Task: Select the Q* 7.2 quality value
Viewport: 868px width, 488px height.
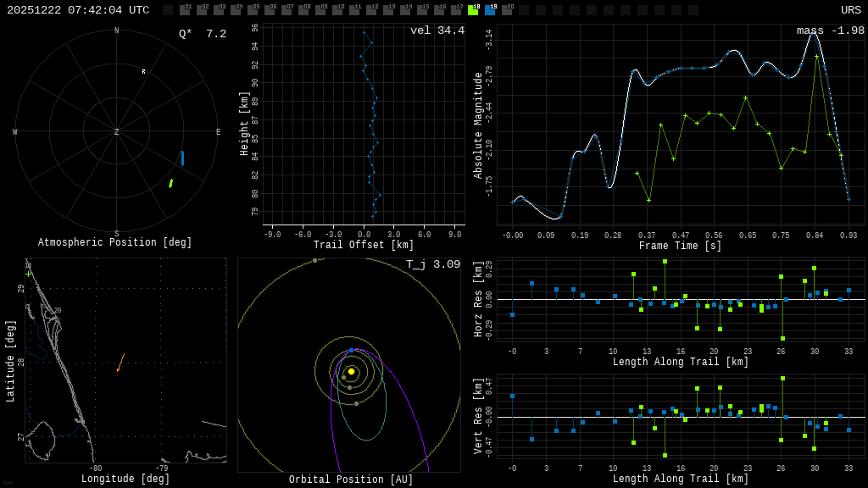Action: (202, 34)
